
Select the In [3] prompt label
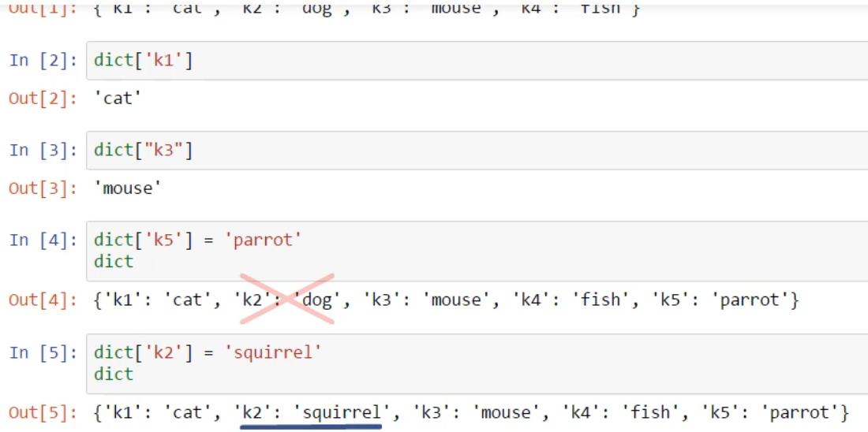(x=43, y=151)
